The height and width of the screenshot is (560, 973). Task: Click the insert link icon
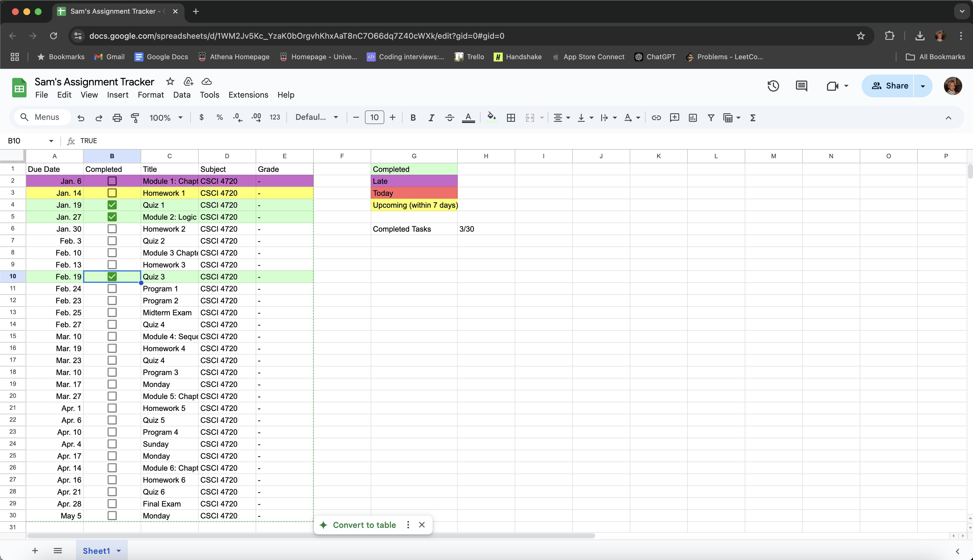(656, 118)
